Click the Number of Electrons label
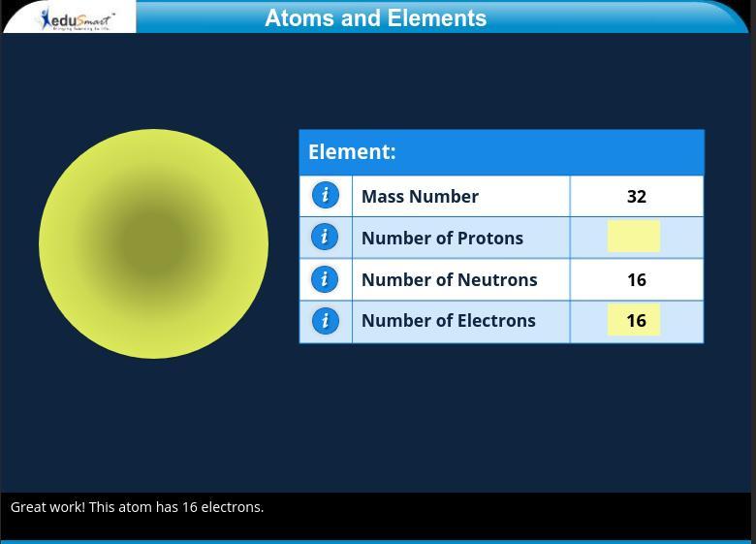756x544 pixels. click(448, 320)
